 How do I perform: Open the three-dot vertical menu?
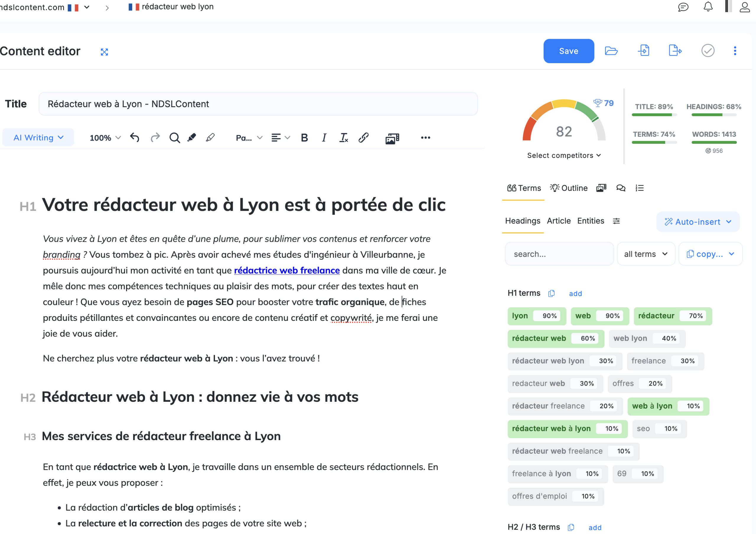tap(735, 51)
